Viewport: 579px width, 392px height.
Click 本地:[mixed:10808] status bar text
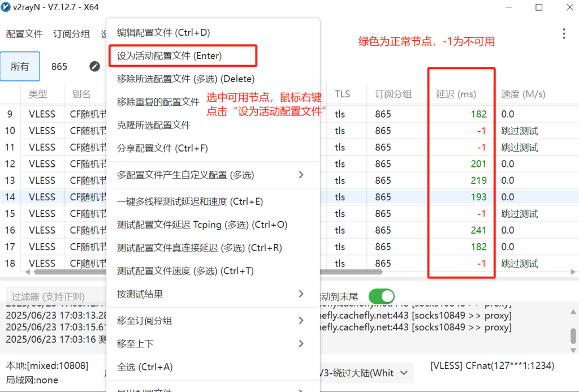point(47,366)
